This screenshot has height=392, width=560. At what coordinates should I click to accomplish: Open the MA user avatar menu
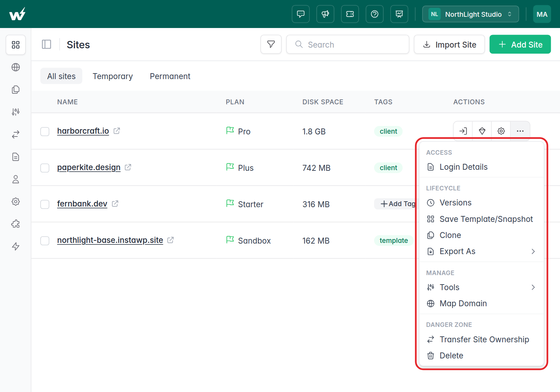[x=542, y=14]
